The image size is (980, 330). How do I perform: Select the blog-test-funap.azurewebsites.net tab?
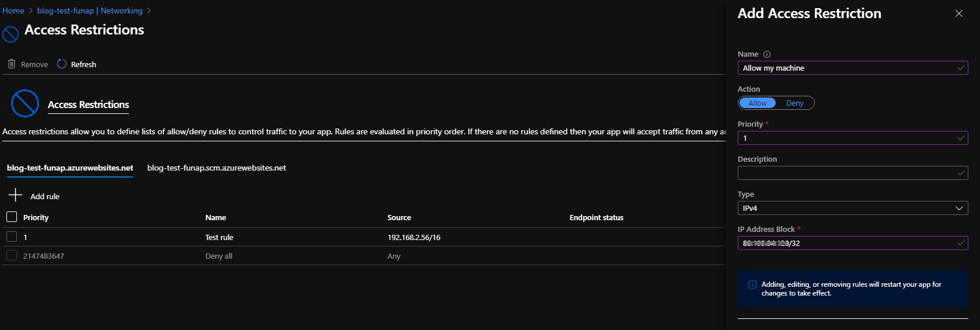70,168
